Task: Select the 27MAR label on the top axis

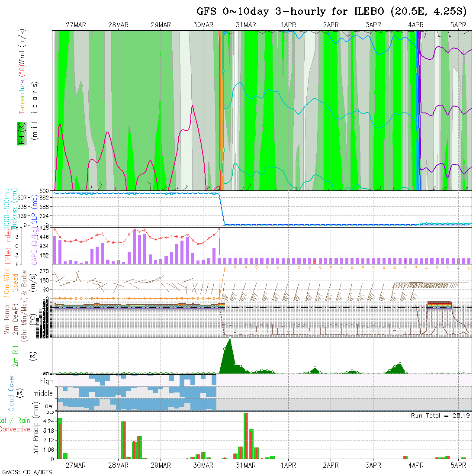Action: [x=76, y=25]
